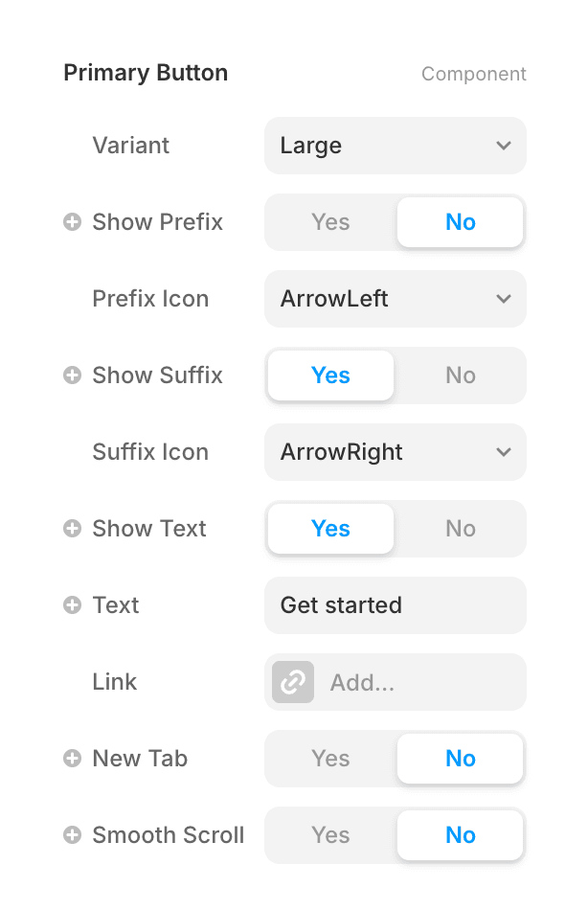Click the plus icon beside New Tab

(71, 758)
